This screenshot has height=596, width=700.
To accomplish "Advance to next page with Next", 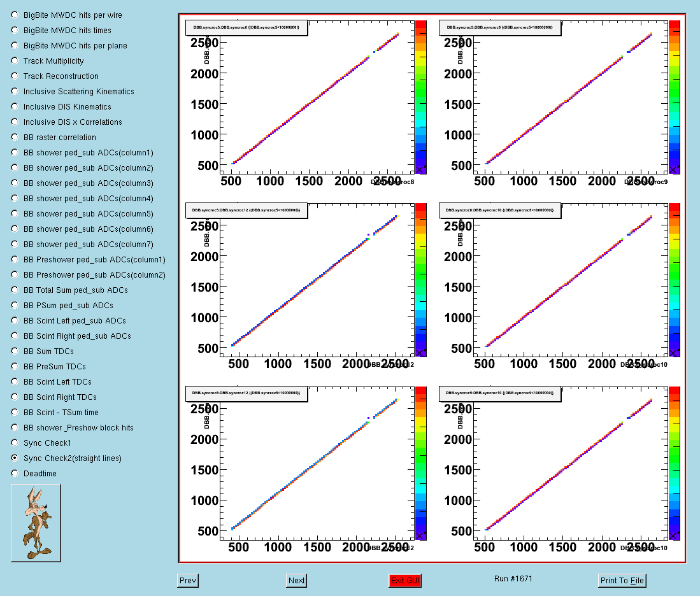I will click(296, 580).
